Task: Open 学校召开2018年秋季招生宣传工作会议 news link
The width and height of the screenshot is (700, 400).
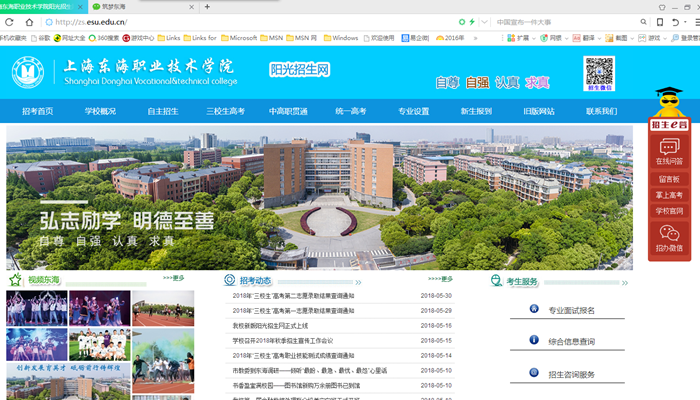Action: coord(283,341)
